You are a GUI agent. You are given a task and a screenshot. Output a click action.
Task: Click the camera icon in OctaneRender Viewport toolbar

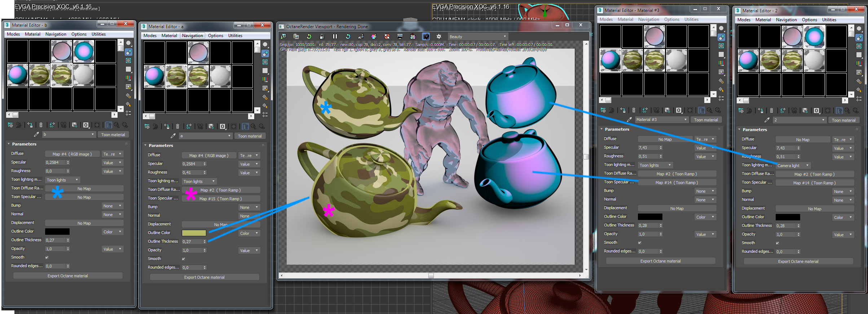point(426,36)
